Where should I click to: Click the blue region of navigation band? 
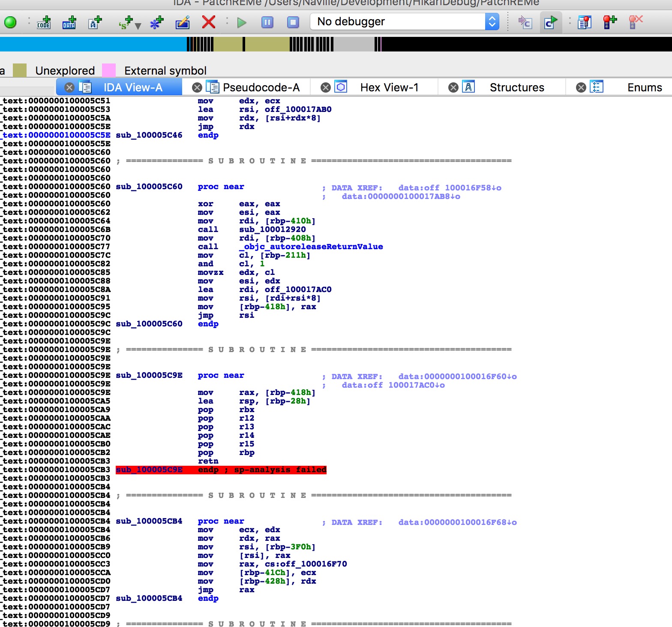93,44
